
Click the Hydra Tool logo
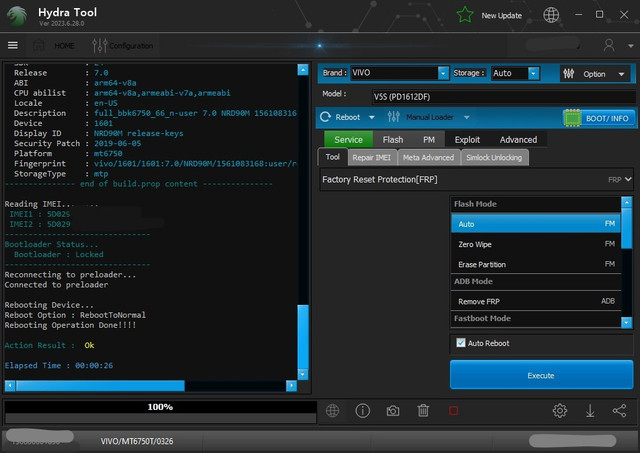point(17,16)
